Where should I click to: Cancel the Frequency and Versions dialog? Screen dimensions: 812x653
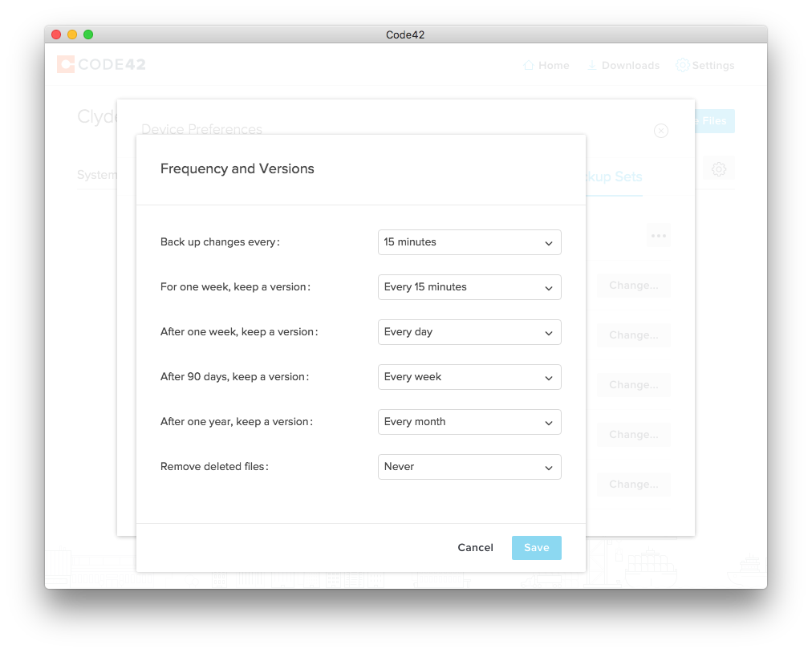coord(475,547)
